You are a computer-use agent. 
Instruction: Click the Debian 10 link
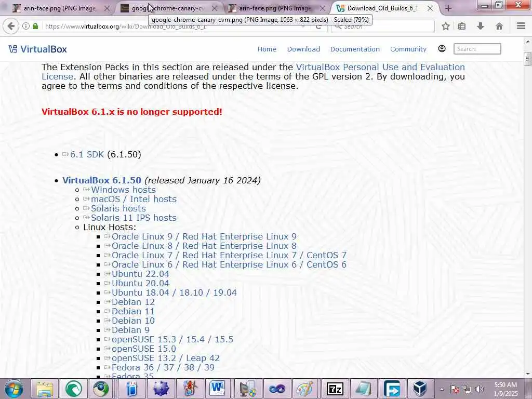click(133, 321)
